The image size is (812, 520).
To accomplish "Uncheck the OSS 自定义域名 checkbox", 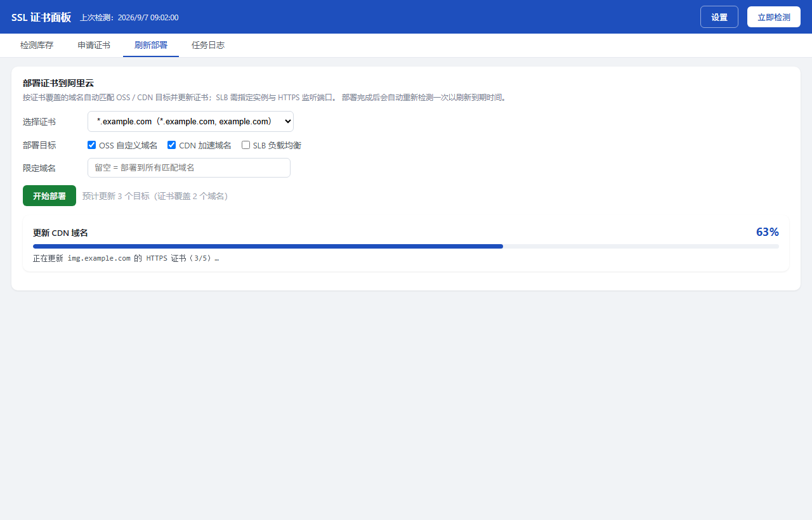I will point(91,145).
